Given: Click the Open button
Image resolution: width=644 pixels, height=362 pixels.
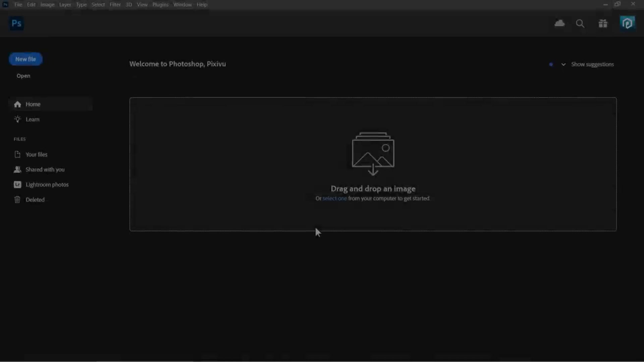Looking at the screenshot, I should tap(23, 76).
